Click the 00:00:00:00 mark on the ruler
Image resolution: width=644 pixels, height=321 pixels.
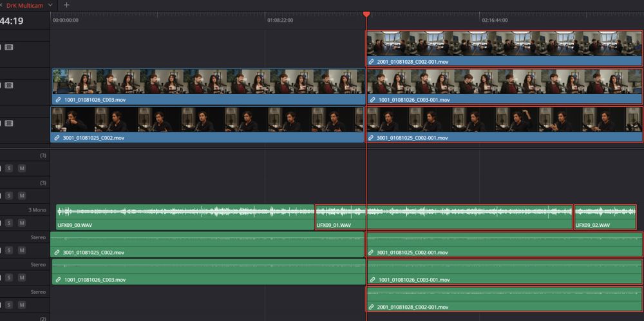[66, 20]
